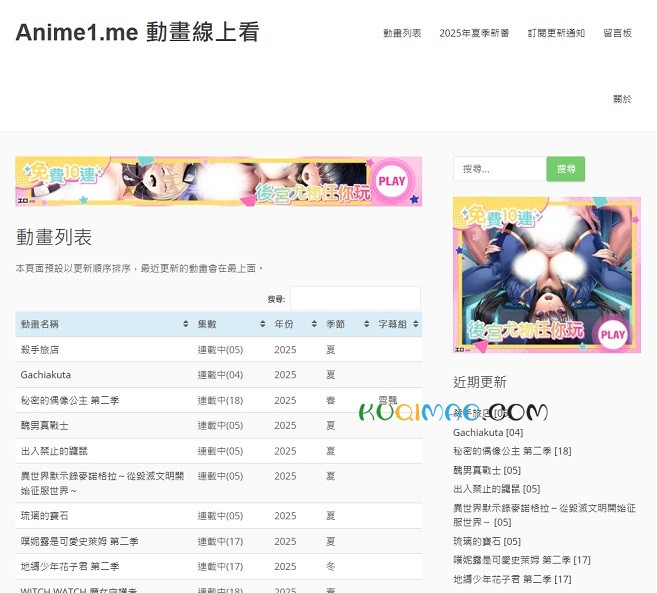Open 殺手旅店 in the anime table

click(x=40, y=350)
